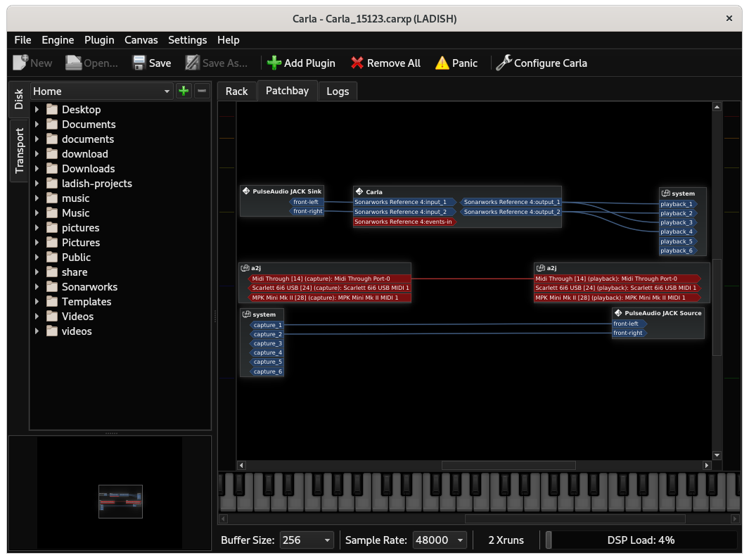The height and width of the screenshot is (560, 749).
Task: Click the red X Remove All icon
Action: (357, 63)
